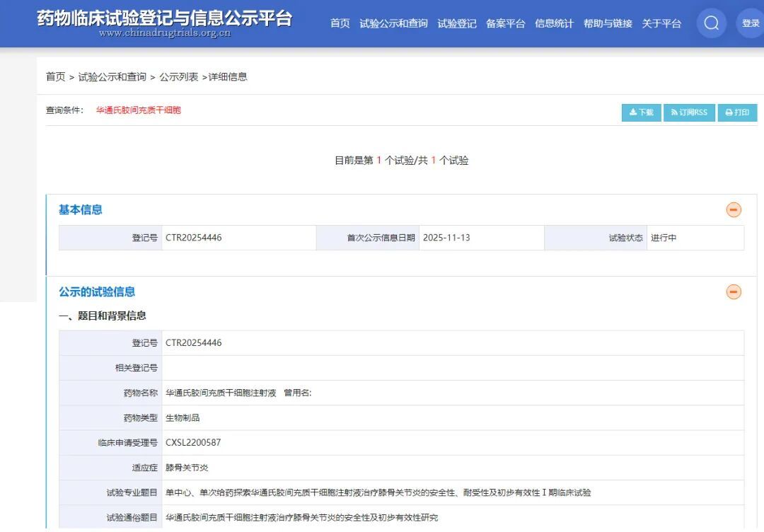Open the 首页 menu item

point(340,23)
